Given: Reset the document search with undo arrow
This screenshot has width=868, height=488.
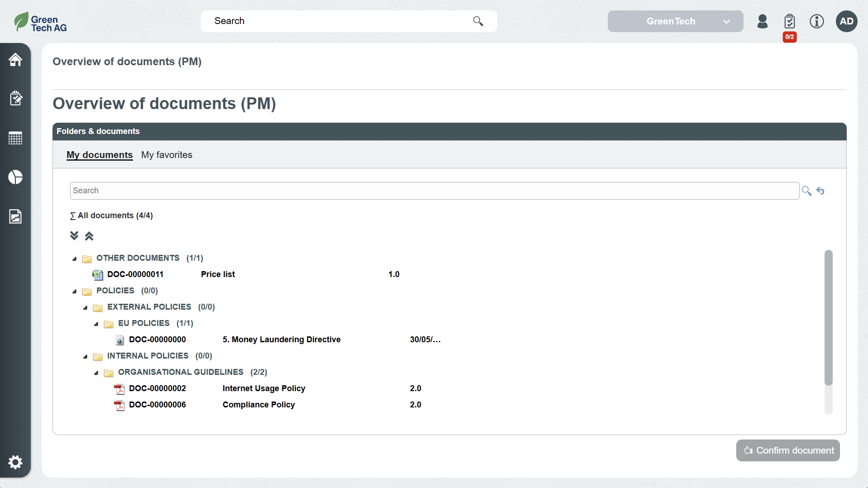Looking at the screenshot, I should coord(820,191).
